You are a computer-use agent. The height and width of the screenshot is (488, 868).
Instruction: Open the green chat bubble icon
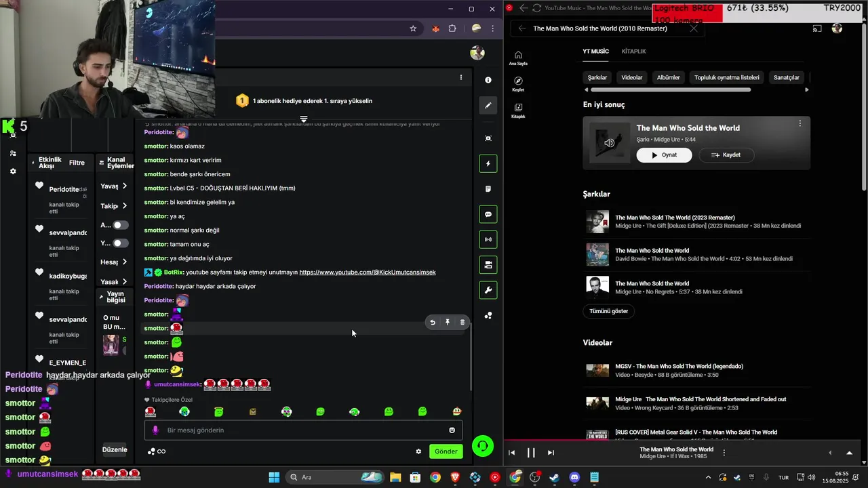488,214
